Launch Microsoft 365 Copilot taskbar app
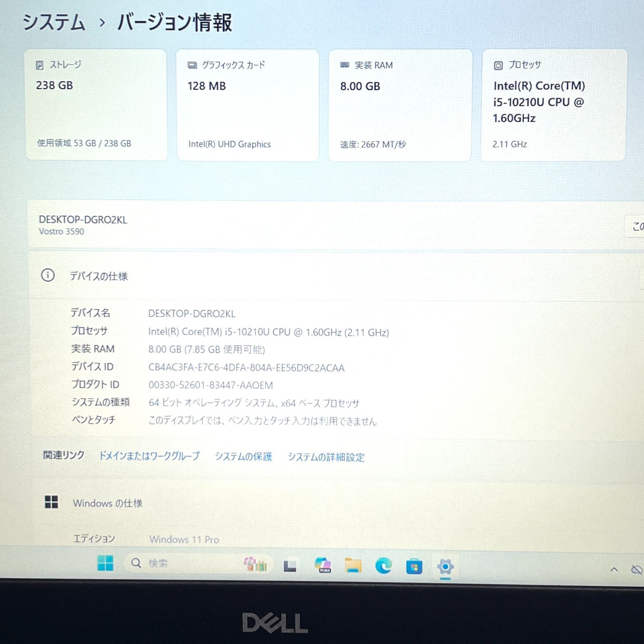The width and height of the screenshot is (644, 644). (x=322, y=565)
